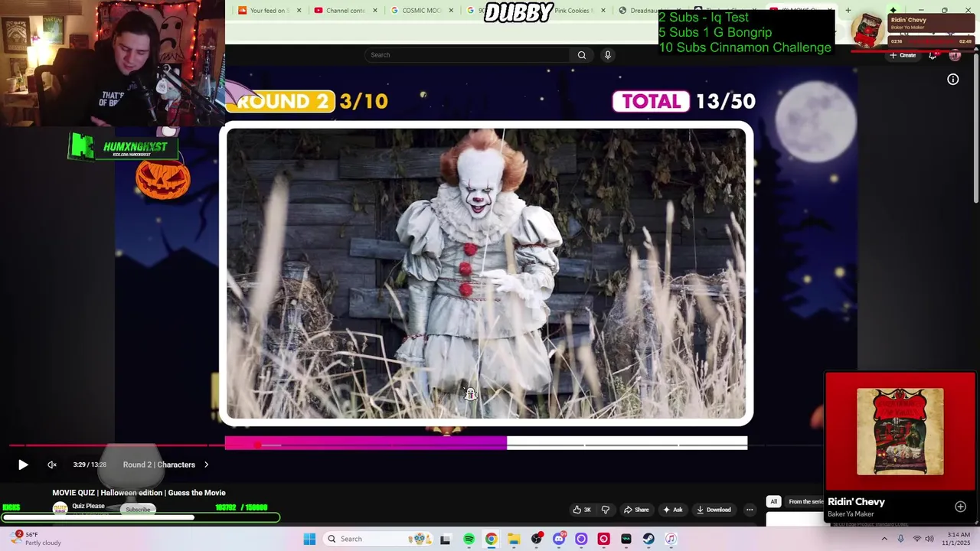Image resolution: width=980 pixels, height=551 pixels.
Task: Select the All filter chip
Action: pyautogui.click(x=773, y=502)
